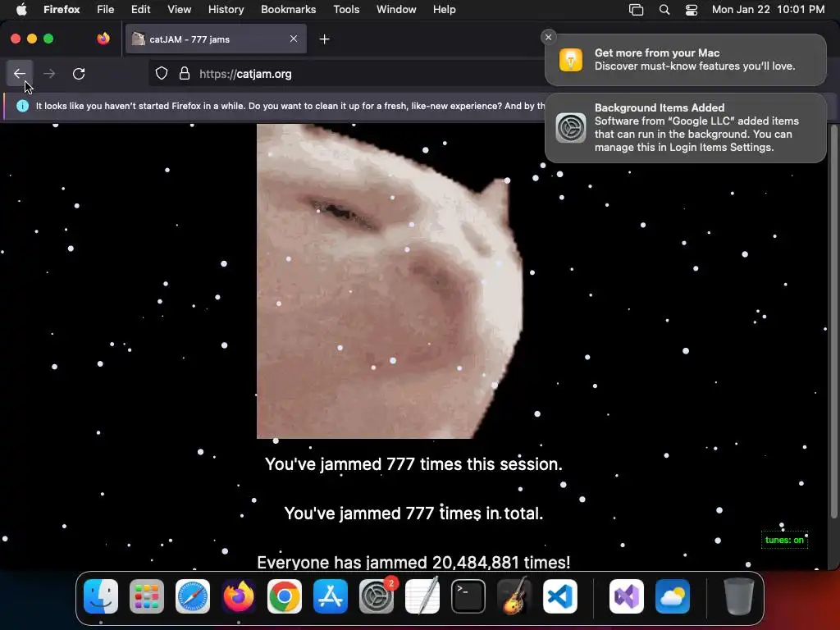Open the History menu

(226, 9)
